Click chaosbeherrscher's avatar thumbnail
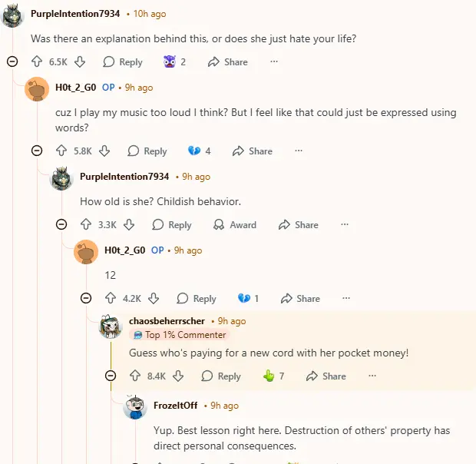476x464 pixels. pos(111,327)
